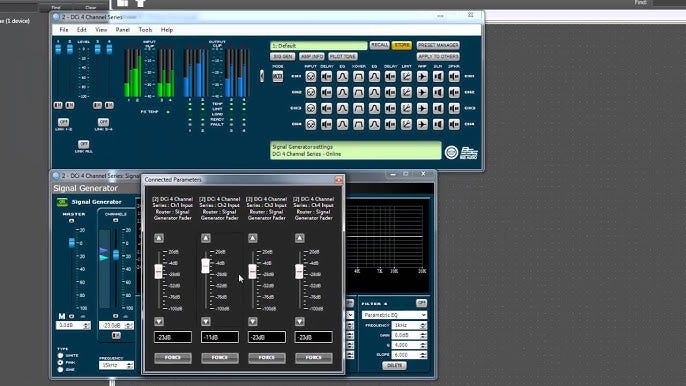Toggle Signal Generator ON button
686x386 pixels.
click(x=62, y=202)
